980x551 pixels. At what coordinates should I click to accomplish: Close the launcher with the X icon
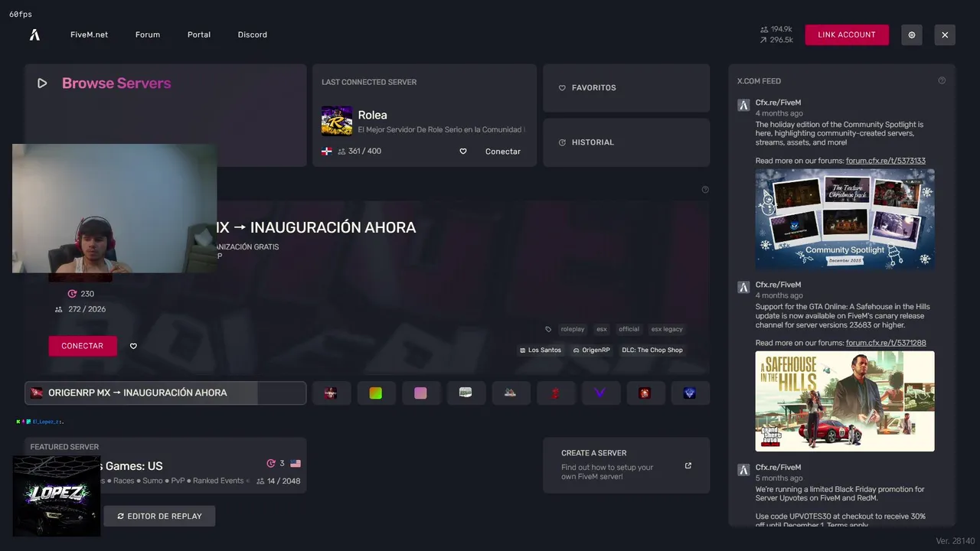click(945, 35)
